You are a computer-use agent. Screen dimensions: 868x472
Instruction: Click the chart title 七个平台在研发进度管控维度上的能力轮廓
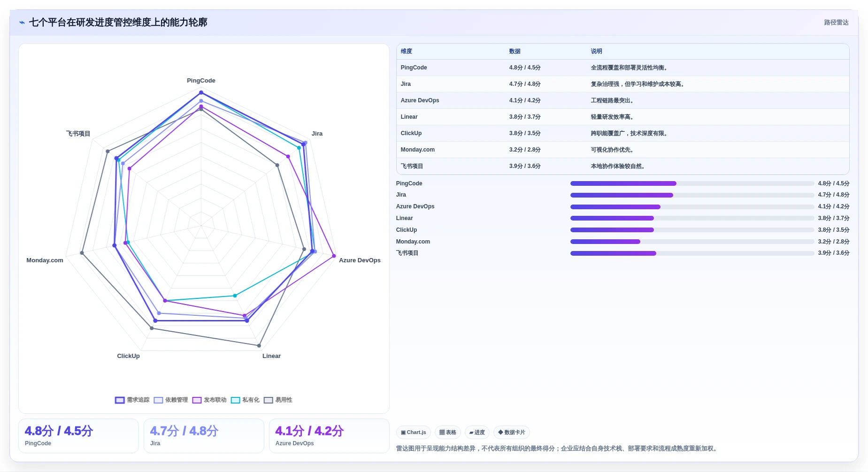[x=118, y=23]
